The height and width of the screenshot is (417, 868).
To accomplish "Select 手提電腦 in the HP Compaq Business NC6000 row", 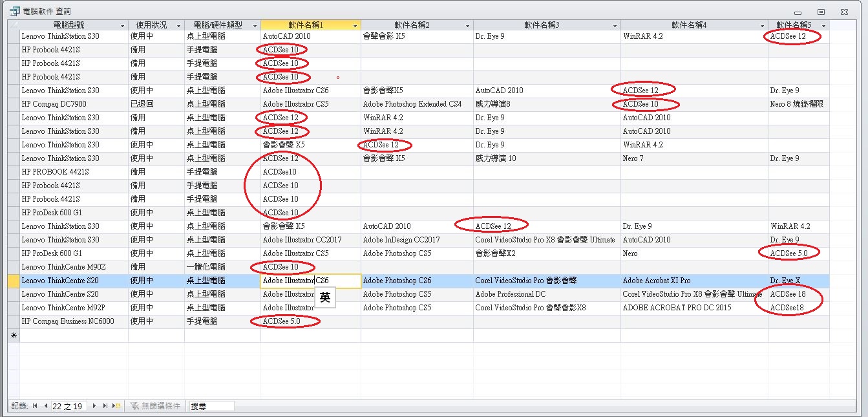I will tap(223, 321).
